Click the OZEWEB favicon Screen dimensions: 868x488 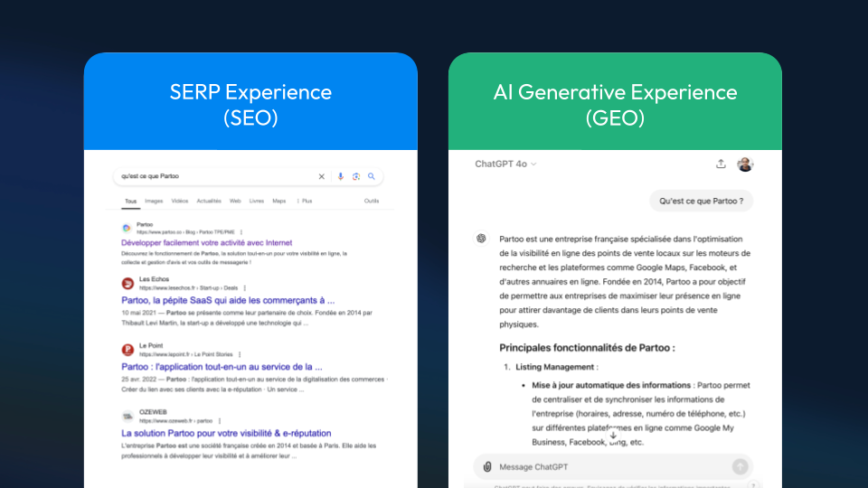(x=127, y=416)
